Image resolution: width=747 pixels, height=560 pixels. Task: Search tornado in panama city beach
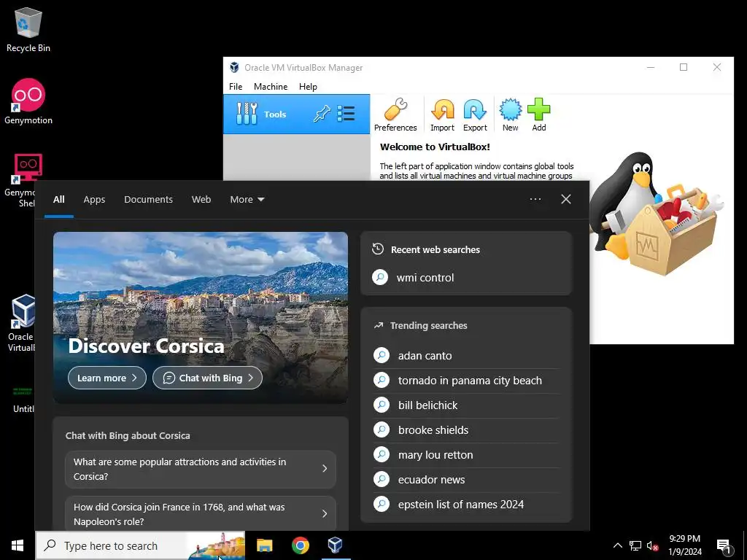pos(466,381)
